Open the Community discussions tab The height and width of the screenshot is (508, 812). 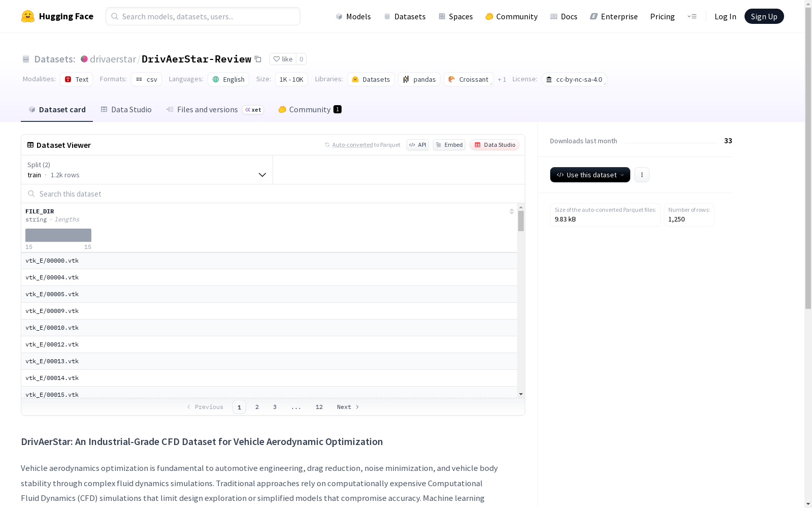click(x=310, y=109)
